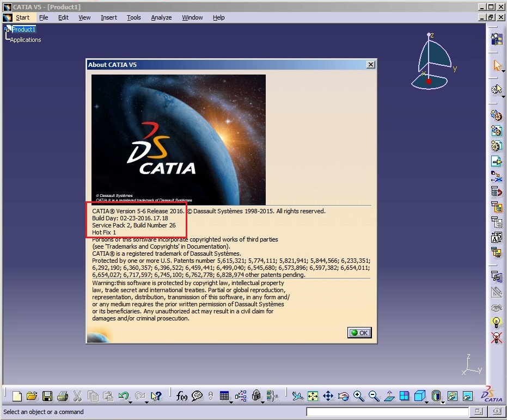Click "Service Pack 2, Build Number 26" text
The height and width of the screenshot is (420, 507).
tap(134, 225)
